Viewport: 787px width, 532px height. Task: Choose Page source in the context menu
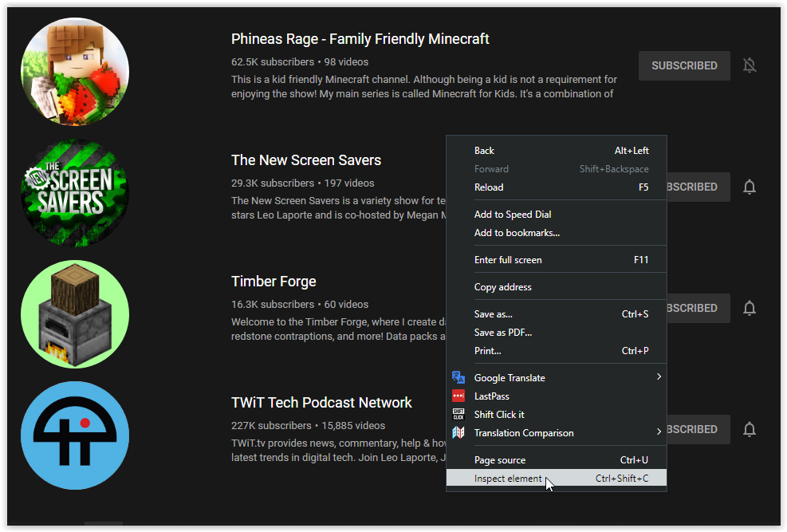click(x=500, y=460)
